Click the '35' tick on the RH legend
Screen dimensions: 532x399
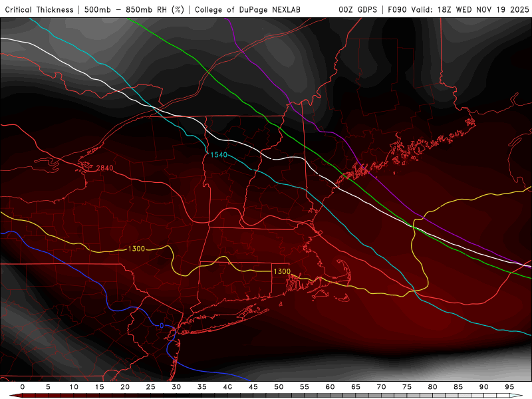pyautogui.click(x=202, y=387)
